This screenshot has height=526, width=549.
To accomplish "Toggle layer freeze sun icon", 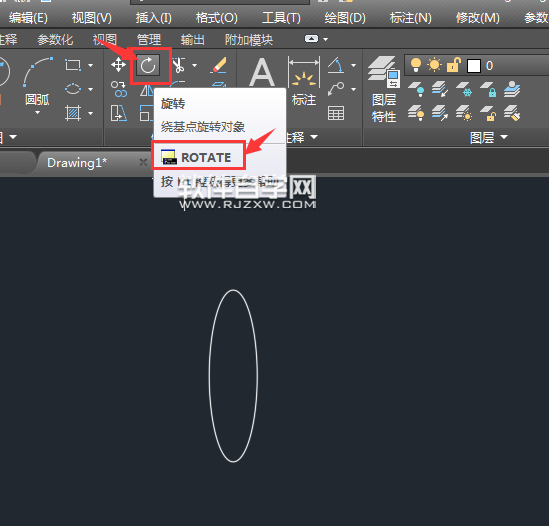I will point(435,65).
